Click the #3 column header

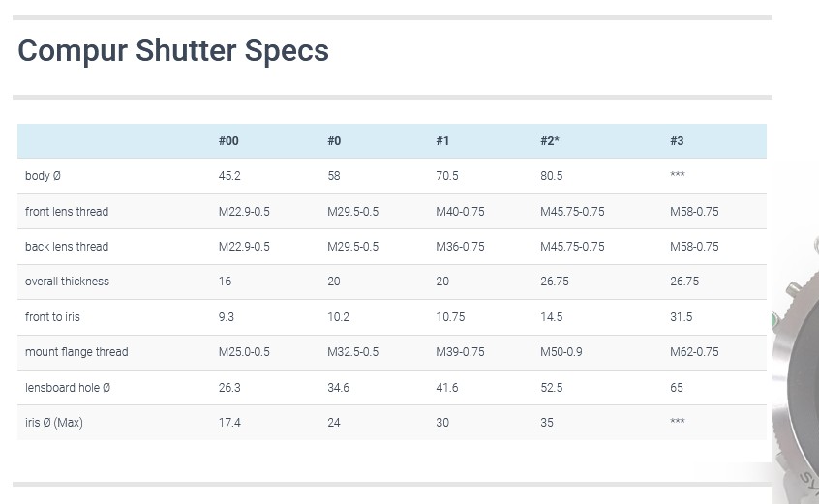(677, 141)
